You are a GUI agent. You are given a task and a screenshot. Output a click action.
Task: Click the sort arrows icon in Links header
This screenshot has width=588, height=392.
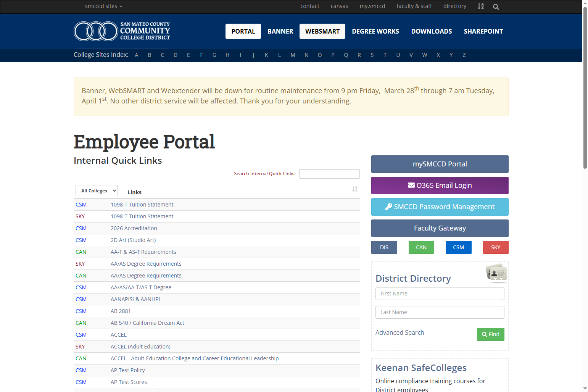pyautogui.click(x=355, y=189)
